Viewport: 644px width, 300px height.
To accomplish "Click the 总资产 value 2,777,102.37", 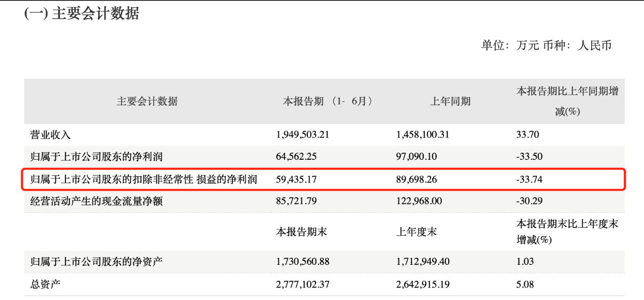I will [303, 284].
